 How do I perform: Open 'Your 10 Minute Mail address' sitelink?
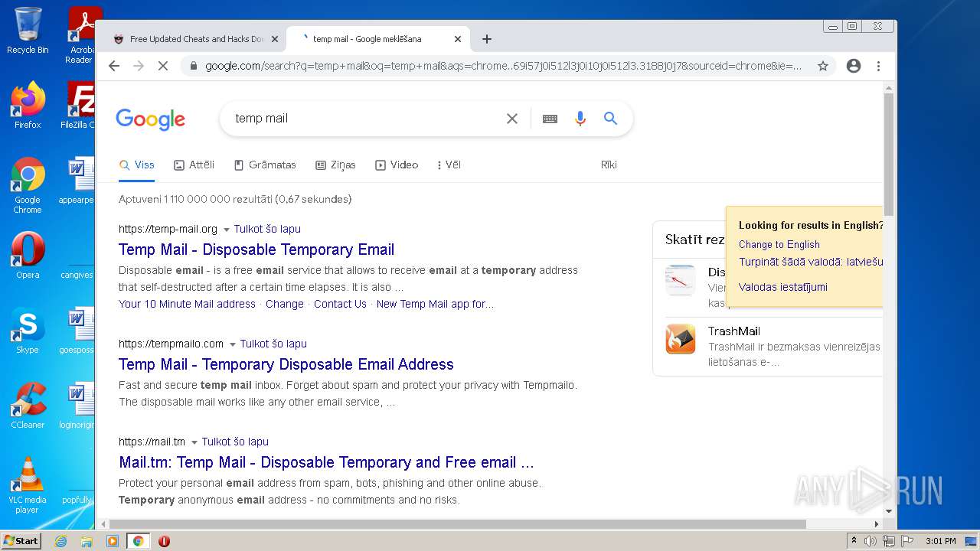[x=187, y=304]
